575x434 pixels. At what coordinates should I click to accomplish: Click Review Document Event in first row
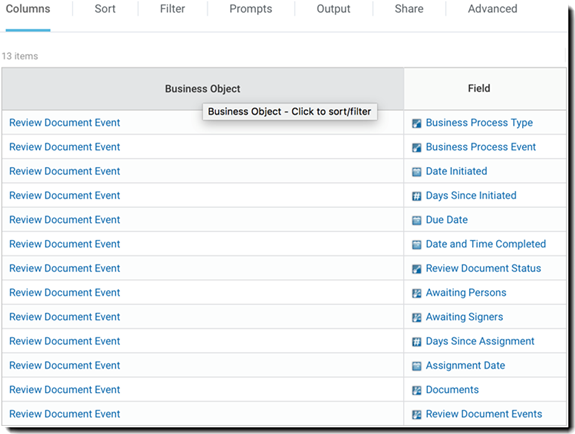coord(65,123)
